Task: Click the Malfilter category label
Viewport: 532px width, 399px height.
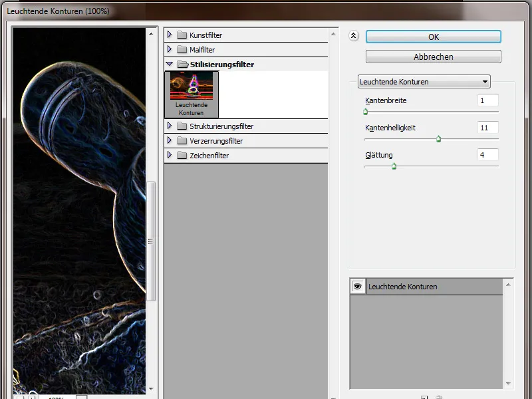Action: (202, 50)
